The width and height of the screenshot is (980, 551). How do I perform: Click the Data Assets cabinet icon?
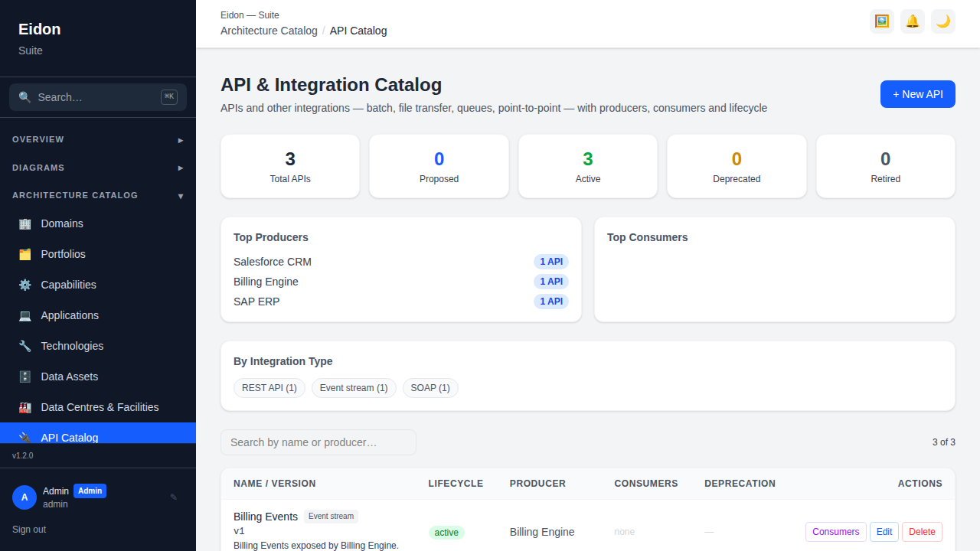25,377
